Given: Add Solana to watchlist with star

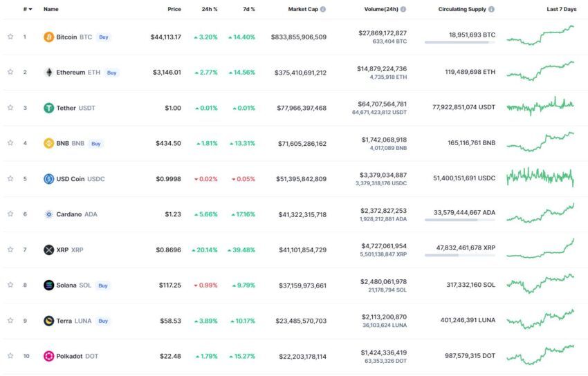Looking at the screenshot, I should pyautogui.click(x=10, y=285).
